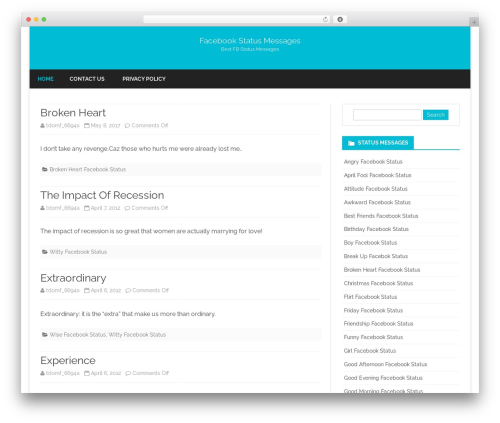The width and height of the screenshot is (500, 423).
Task: Open Funny Facebook Status category
Action: pos(373,337)
